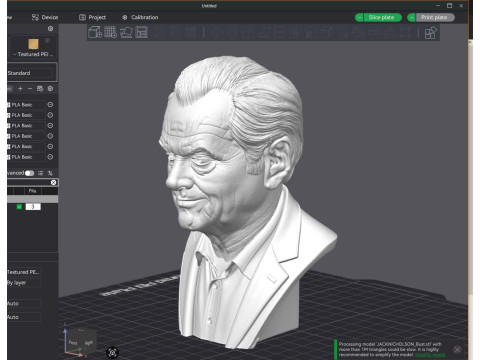This screenshot has height=360, width=480.
Task: Click the Print plate button
Action: (x=434, y=17)
